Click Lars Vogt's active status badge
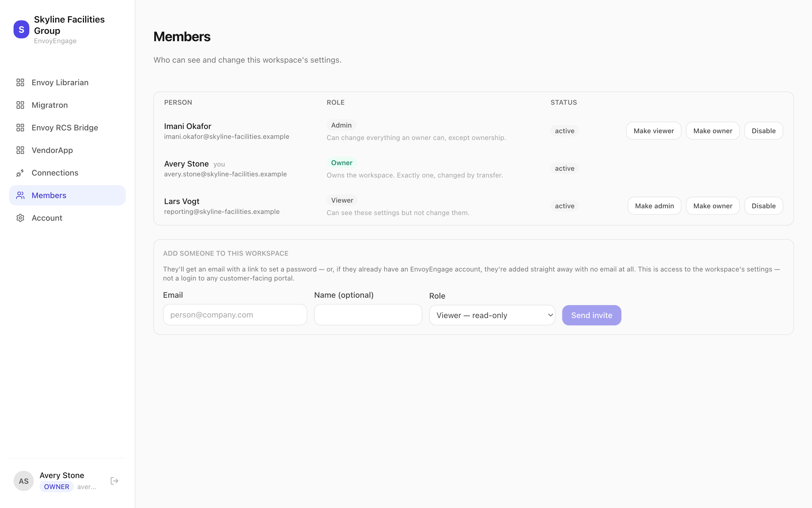 pos(565,206)
